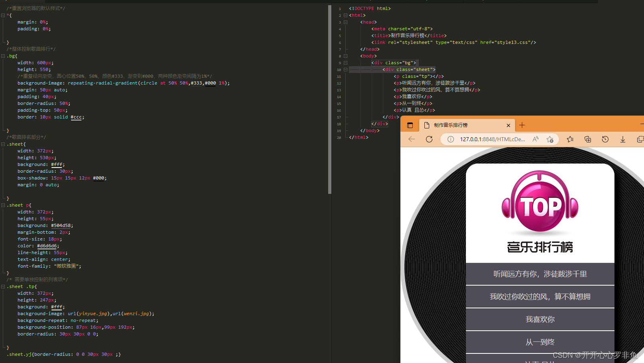Click the CSS editor vertical scrollbar
The image size is (644, 363).
(330, 100)
